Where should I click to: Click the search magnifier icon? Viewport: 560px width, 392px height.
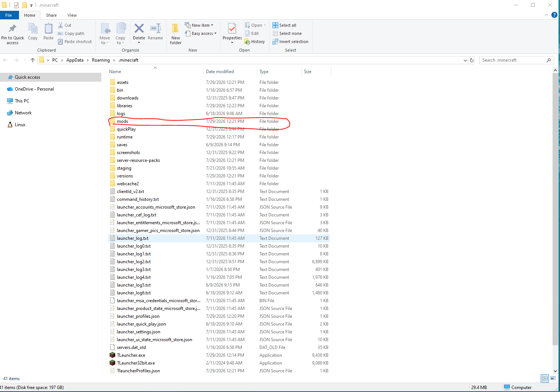pyautogui.click(x=549, y=60)
